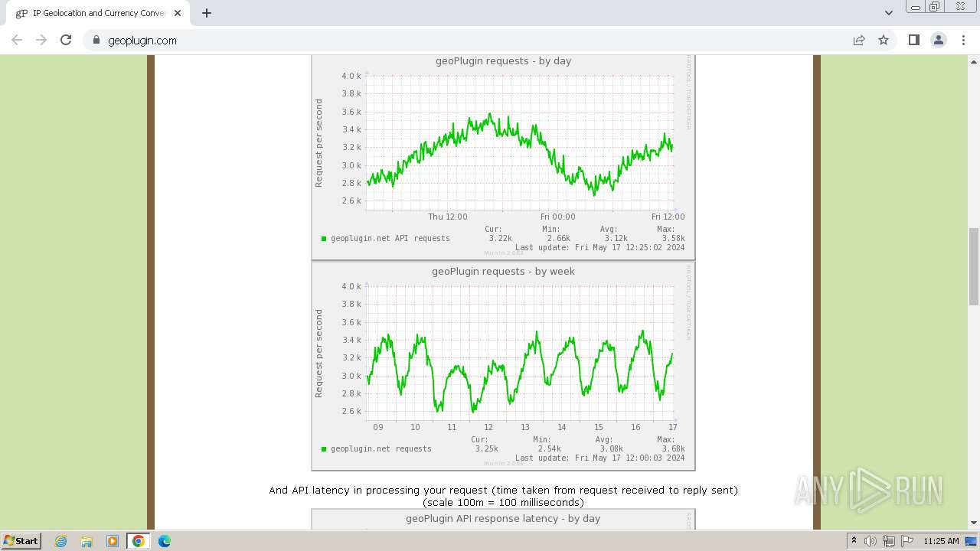Viewport: 980px width, 551px height.
Task: Show hidden system tray icons
Action: point(854,540)
